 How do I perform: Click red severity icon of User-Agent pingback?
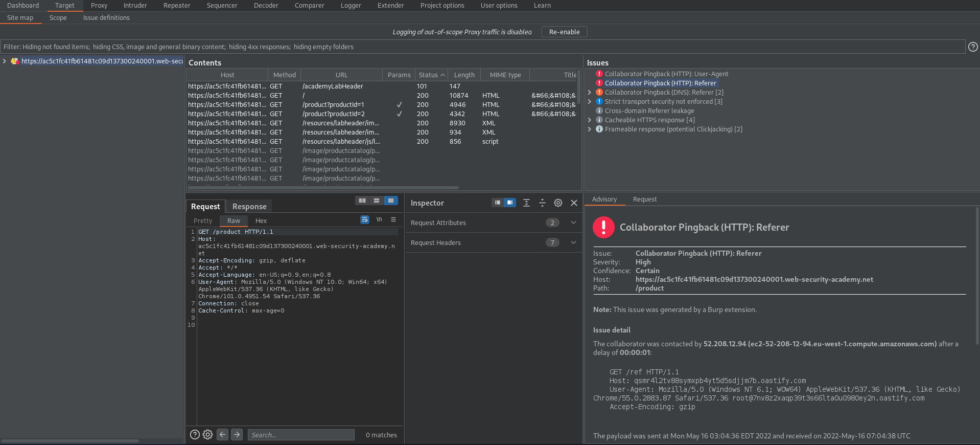(599, 74)
